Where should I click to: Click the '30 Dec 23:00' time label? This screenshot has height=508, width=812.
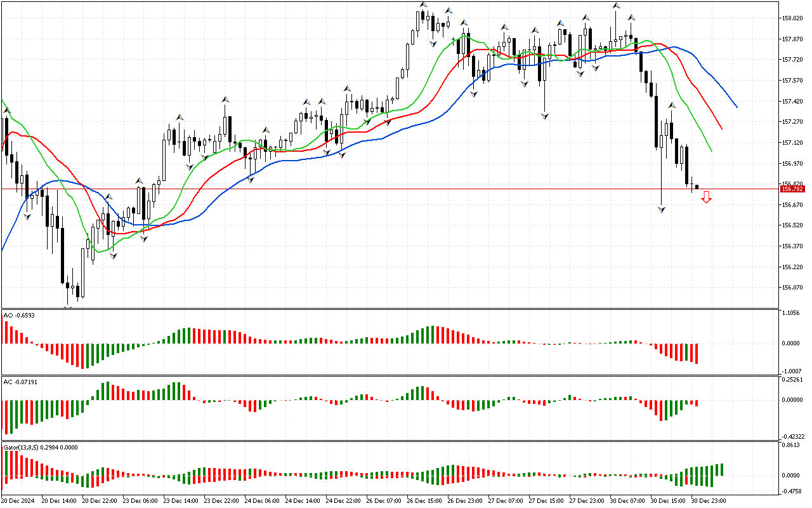tap(709, 501)
